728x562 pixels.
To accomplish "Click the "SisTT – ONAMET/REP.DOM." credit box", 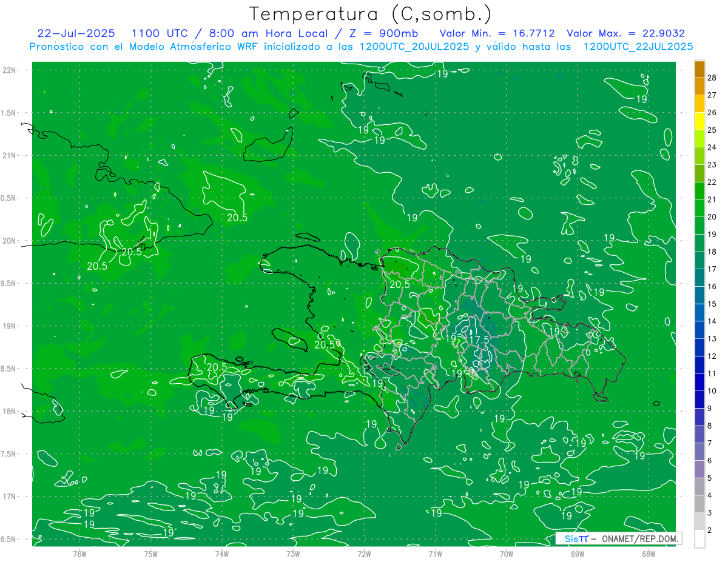I will pyautogui.click(x=619, y=538).
